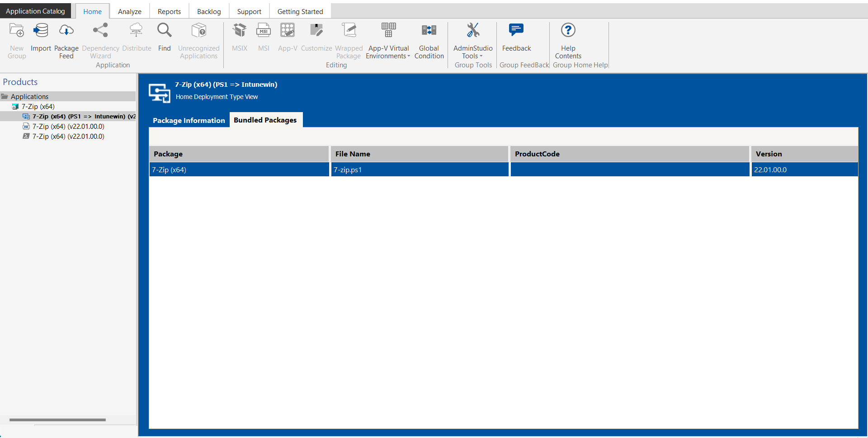Sort by Version column header
This screenshot has height=438, width=868.
pyautogui.click(x=804, y=154)
